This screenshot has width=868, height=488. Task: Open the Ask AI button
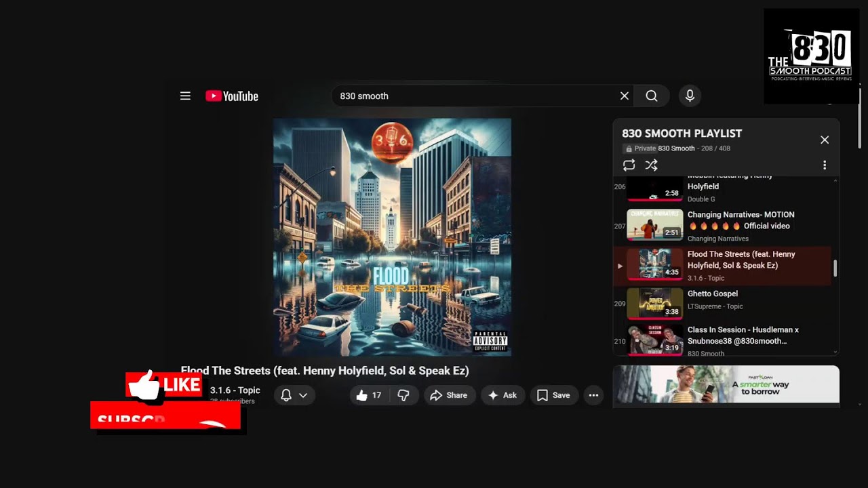(x=502, y=395)
